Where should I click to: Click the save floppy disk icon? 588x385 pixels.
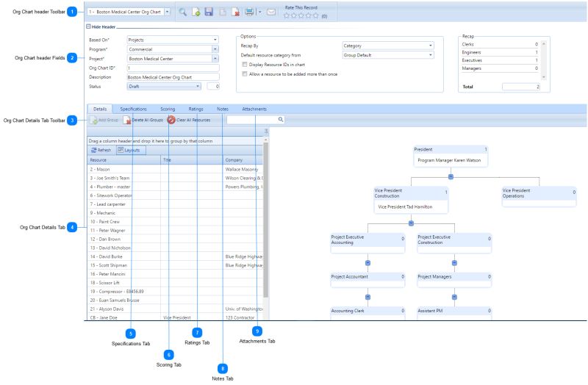point(209,12)
